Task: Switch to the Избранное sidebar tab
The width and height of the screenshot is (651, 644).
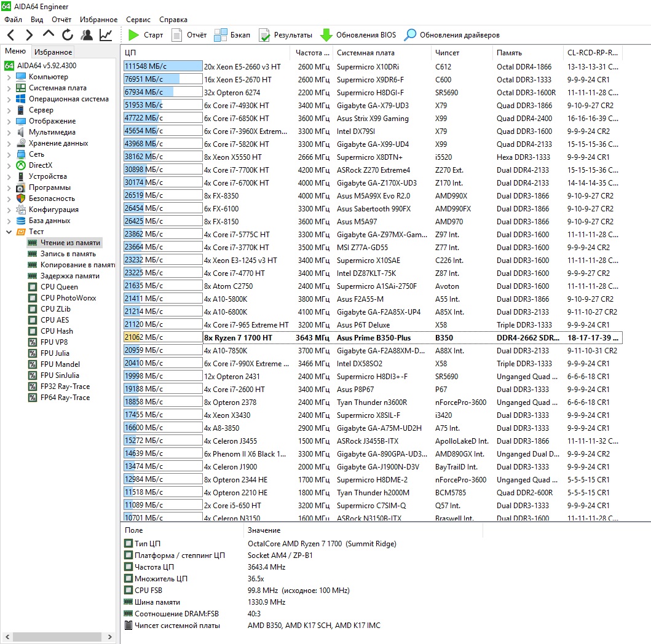Action: (x=53, y=52)
